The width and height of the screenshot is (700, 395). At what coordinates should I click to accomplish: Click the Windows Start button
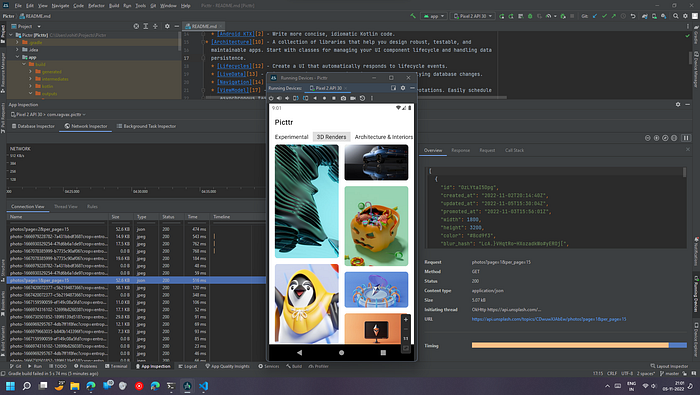point(10,386)
